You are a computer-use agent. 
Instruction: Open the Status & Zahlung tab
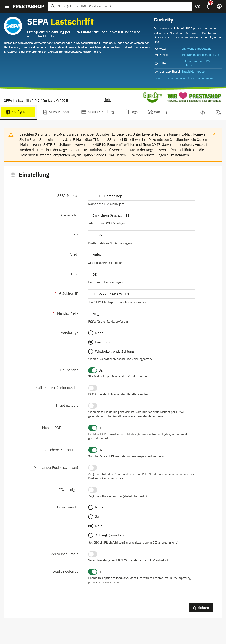98,112
